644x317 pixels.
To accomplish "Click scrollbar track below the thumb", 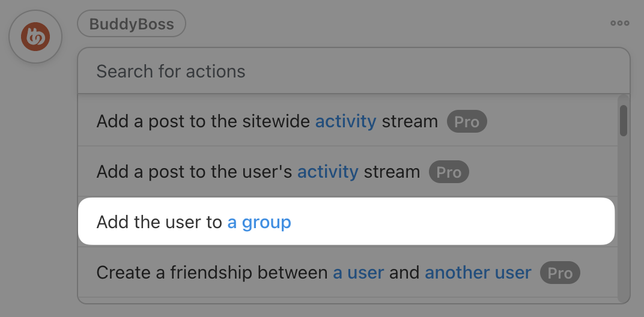I will coord(624,217).
